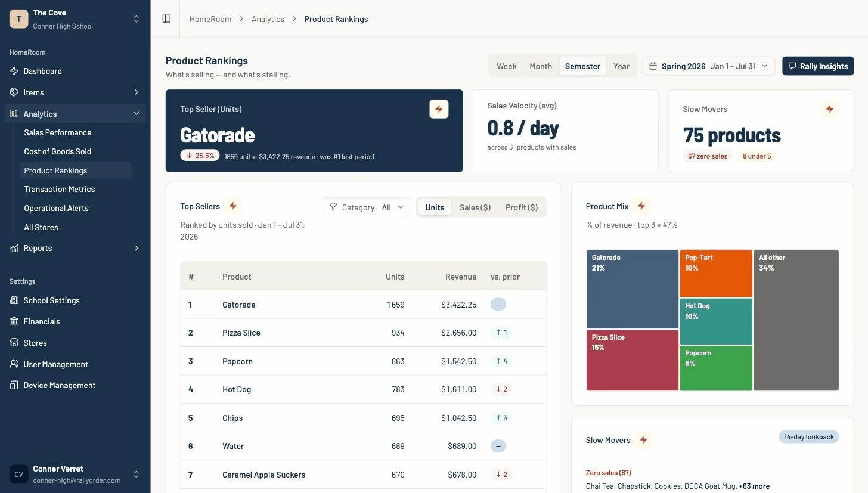The image size is (868, 493).
Task: Click bolt icon beside Top Sellers heading
Action: point(233,206)
